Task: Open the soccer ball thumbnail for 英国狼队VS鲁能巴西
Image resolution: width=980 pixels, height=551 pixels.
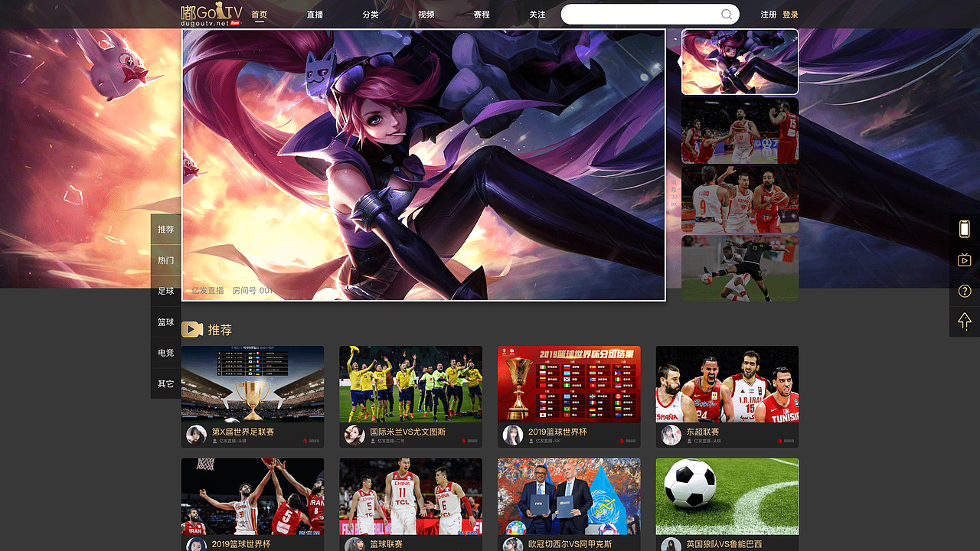Action: (x=727, y=496)
